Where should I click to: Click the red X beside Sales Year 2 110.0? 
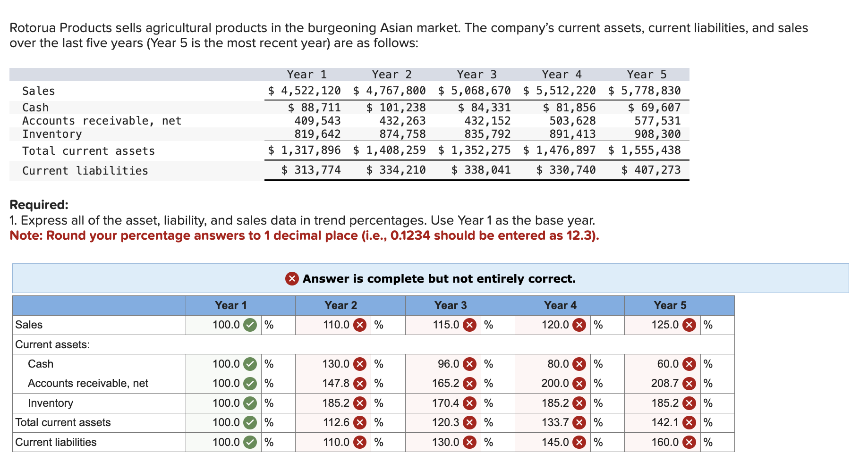tap(360, 325)
